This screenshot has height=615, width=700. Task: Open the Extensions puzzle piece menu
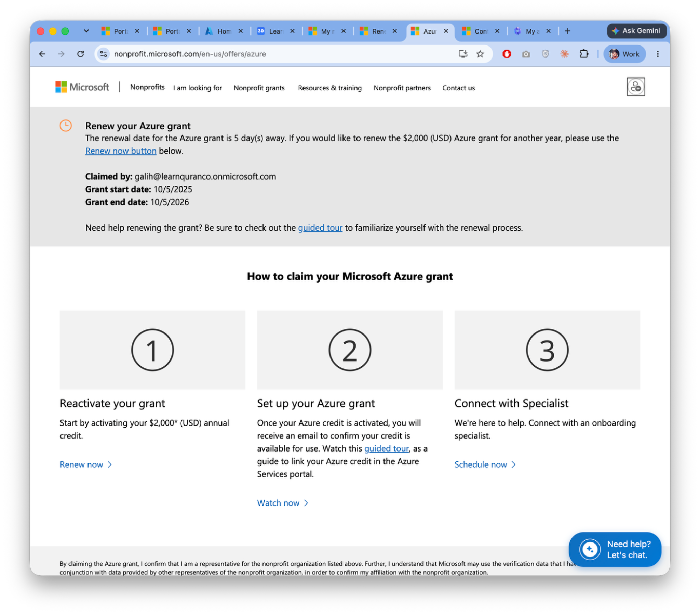[583, 54]
